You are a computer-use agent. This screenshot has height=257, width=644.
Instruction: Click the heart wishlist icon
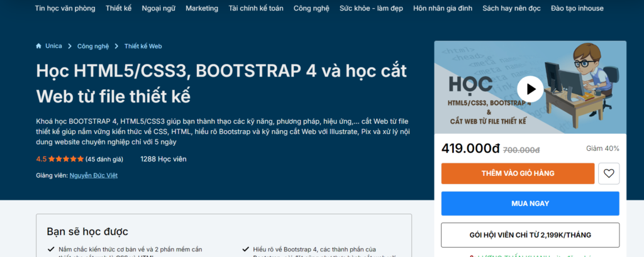[608, 173]
